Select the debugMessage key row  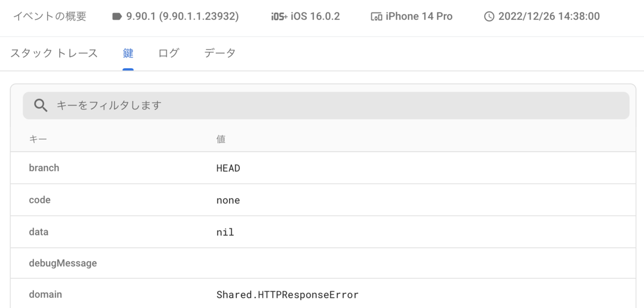point(323,263)
